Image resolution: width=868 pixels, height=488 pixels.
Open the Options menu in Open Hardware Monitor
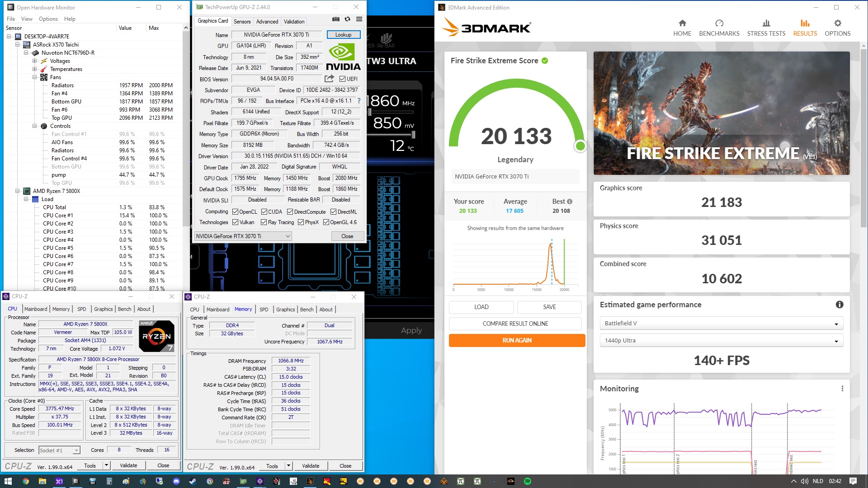pyautogui.click(x=48, y=19)
